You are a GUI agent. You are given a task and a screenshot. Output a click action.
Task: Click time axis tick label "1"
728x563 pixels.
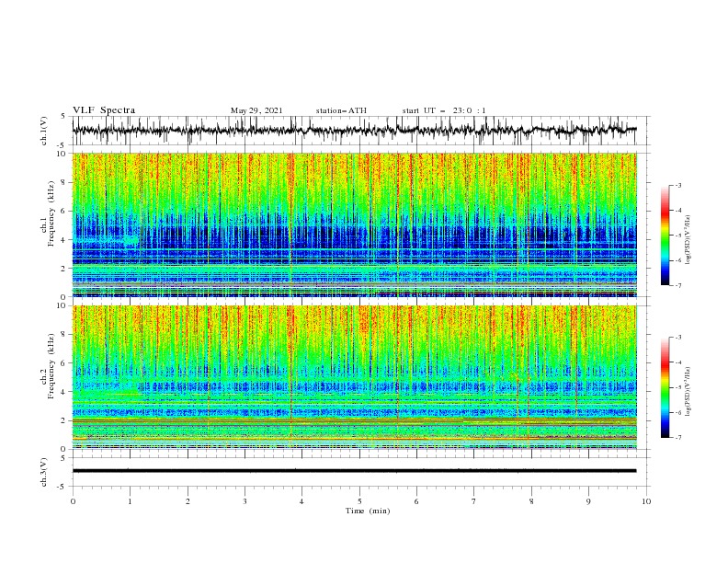(x=130, y=501)
